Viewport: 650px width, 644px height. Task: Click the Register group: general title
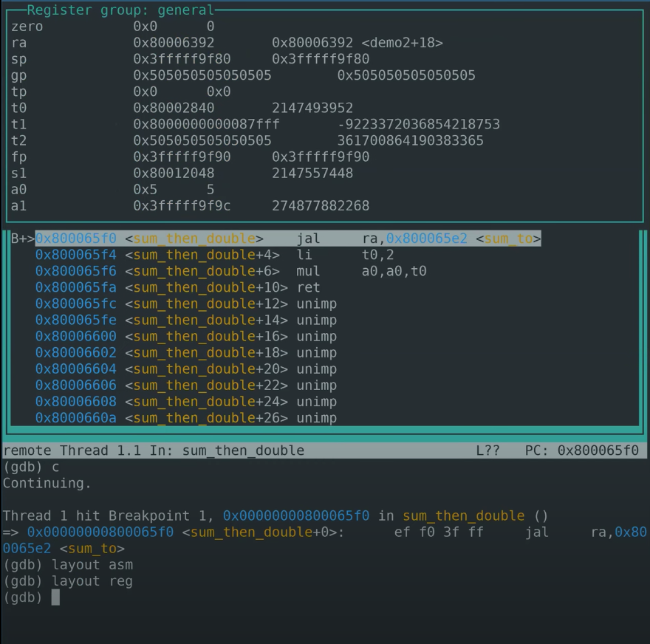(x=120, y=10)
